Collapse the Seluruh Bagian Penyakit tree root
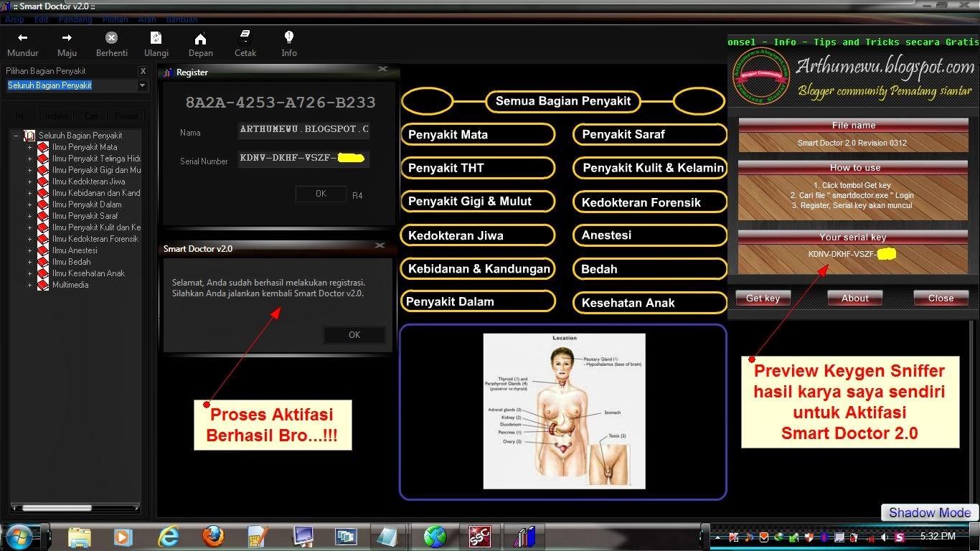The image size is (980, 551). 17,136
